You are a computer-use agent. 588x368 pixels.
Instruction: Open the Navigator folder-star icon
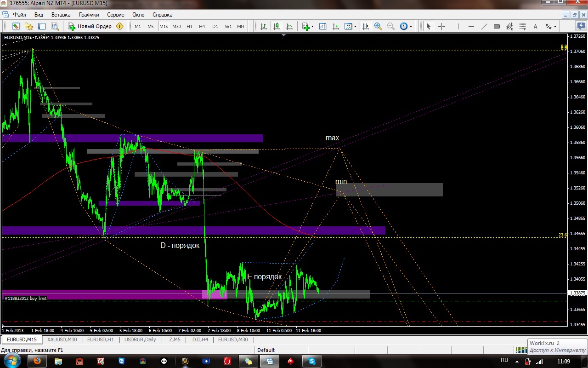click(x=29, y=26)
